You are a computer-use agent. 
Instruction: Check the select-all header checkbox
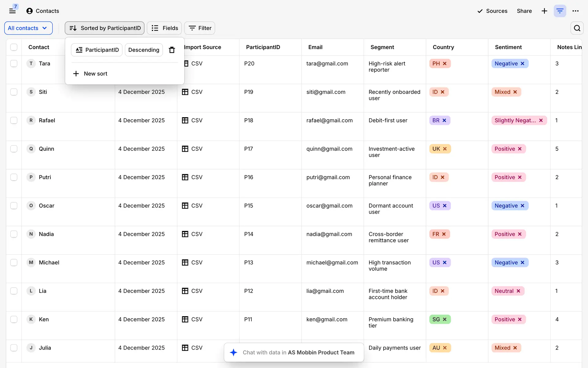[x=14, y=47]
